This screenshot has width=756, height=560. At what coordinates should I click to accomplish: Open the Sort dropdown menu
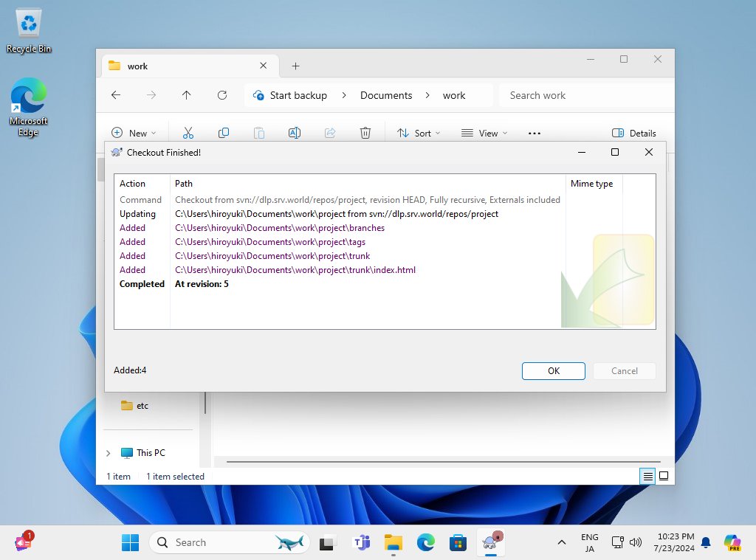point(419,133)
